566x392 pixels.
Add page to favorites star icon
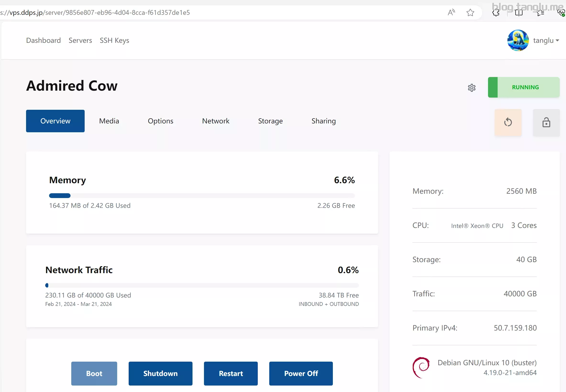470,12
